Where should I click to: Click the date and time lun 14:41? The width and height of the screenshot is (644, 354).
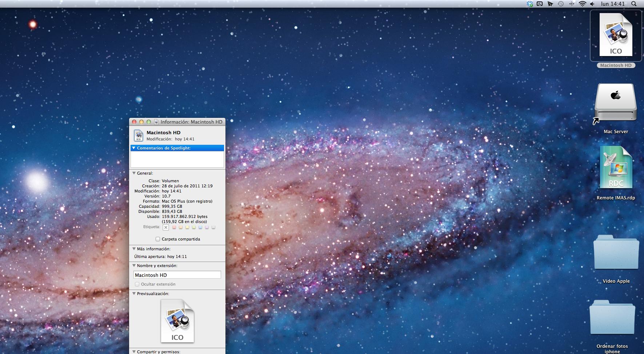613,4
